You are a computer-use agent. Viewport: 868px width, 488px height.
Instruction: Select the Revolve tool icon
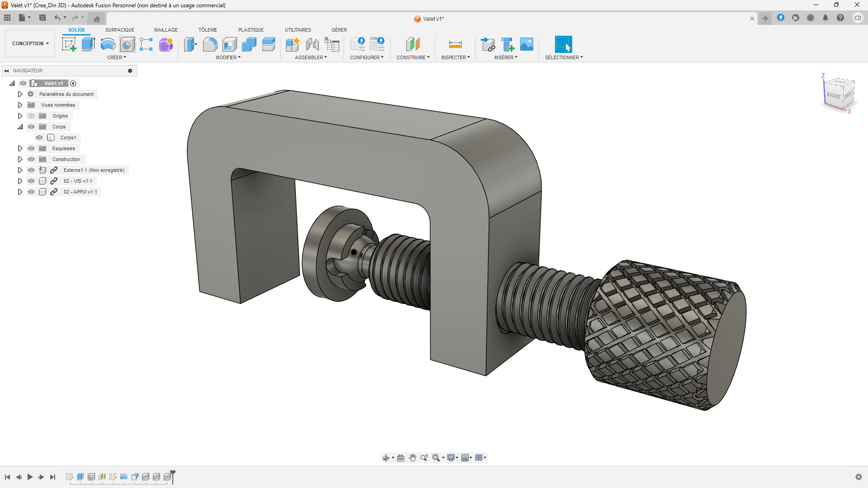pyautogui.click(x=108, y=44)
